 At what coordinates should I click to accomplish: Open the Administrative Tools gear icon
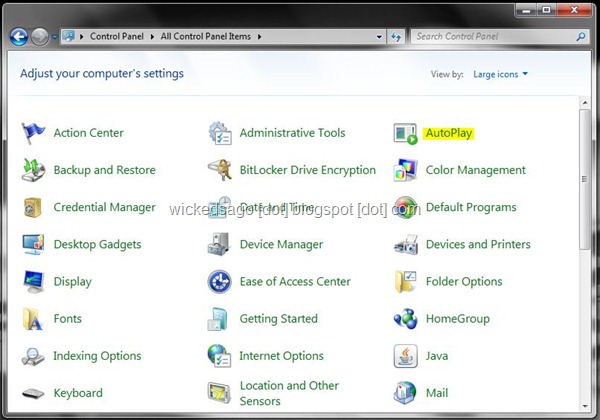[x=220, y=133]
